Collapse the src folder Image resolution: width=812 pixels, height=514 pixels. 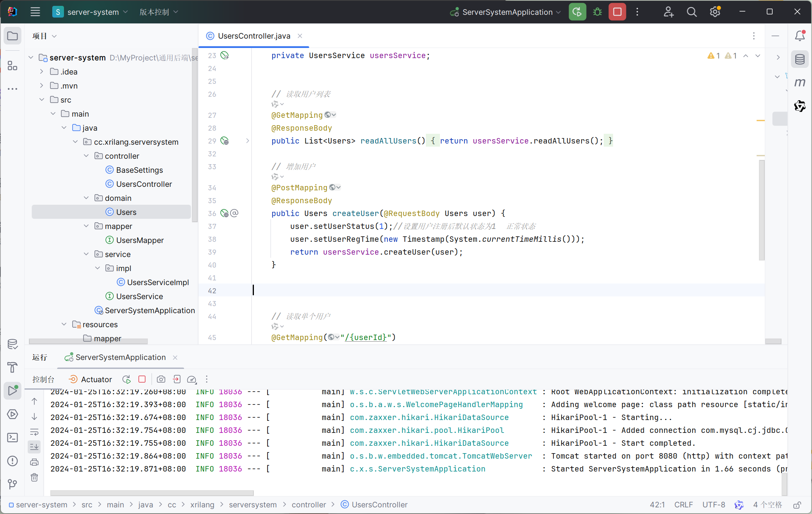[41, 99]
